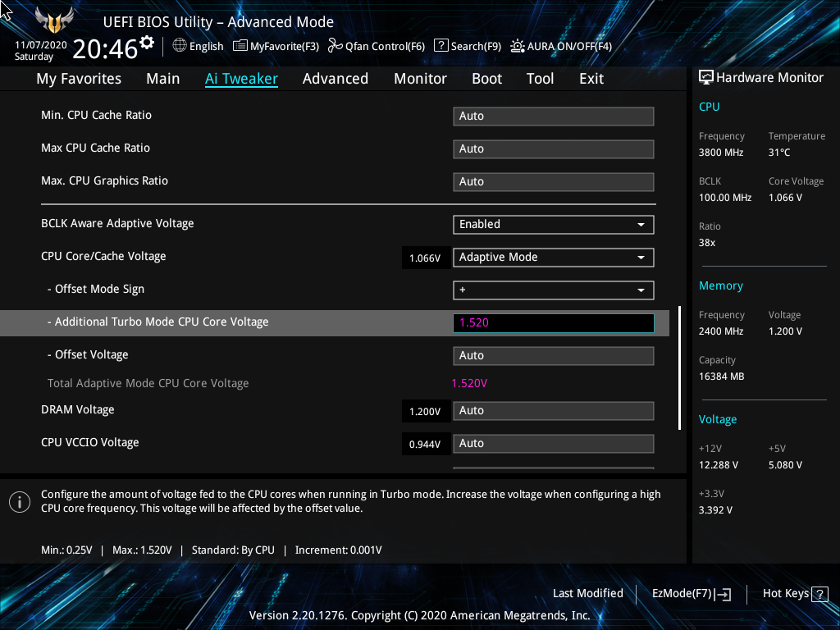
Task: Click the Max.: 1.520V limit text
Action: (142, 550)
